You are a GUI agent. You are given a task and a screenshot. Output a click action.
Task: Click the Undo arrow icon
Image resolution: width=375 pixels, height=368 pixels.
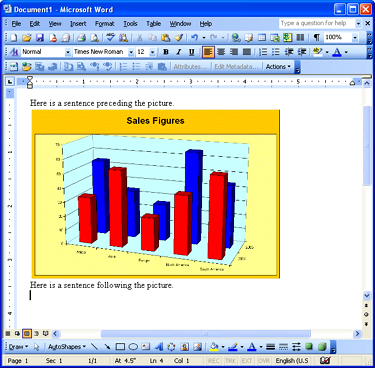point(195,38)
